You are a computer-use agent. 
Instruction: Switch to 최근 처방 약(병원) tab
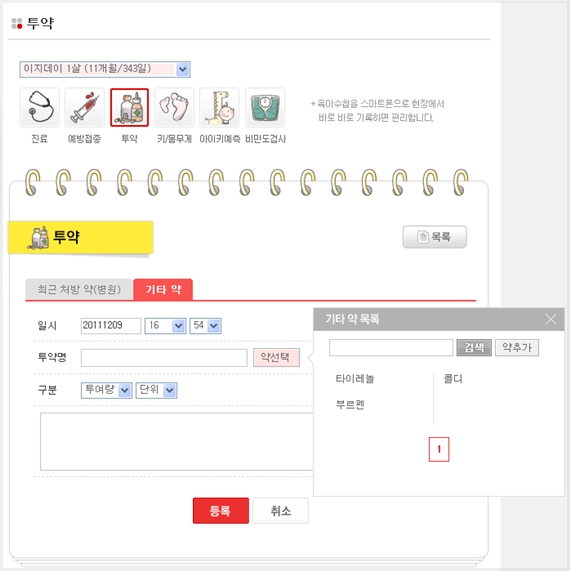79,290
